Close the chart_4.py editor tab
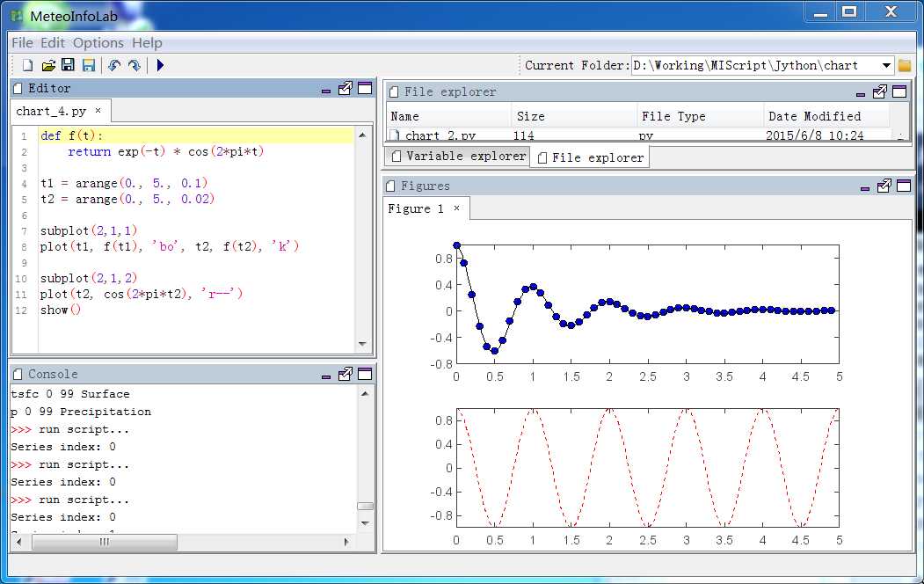 pos(98,110)
